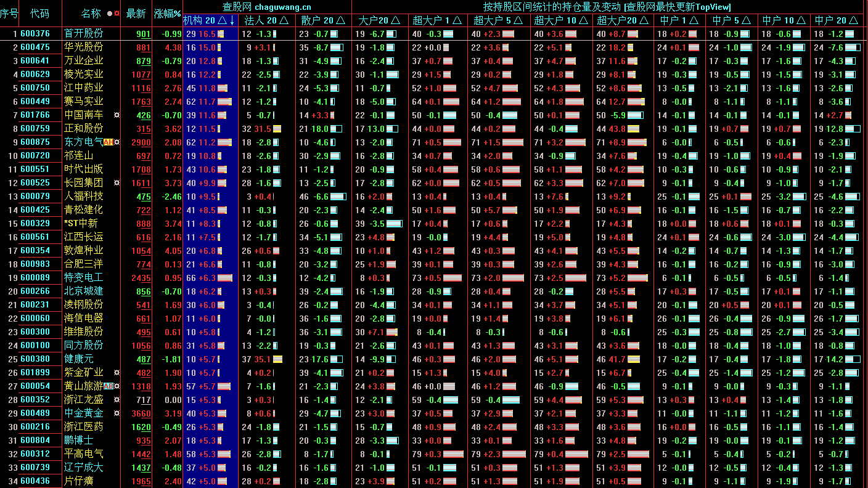Image resolution: width=868 pixels, height=488 pixels.
Task: Click the gear mark beside 浙江龙盛
Action: point(117,400)
